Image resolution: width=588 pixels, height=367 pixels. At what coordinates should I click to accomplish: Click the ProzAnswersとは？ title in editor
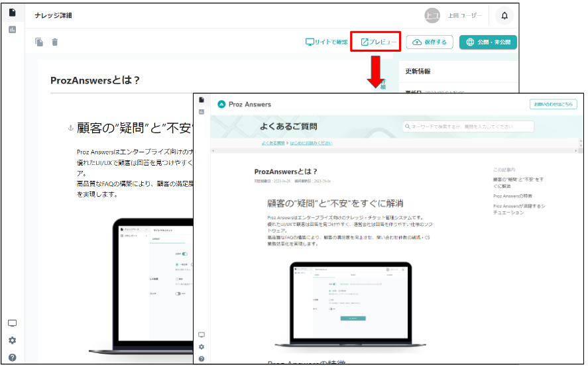tap(95, 80)
